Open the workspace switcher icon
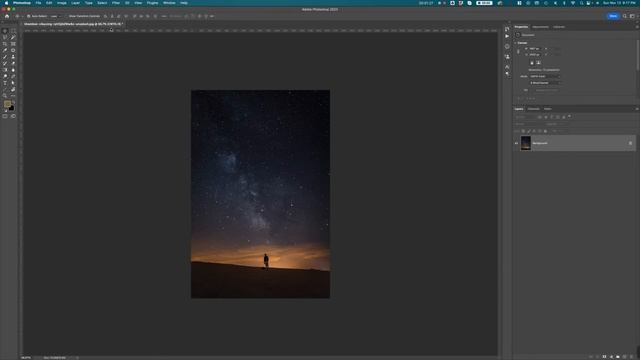Image resolution: width=640 pixels, height=360 pixels. coord(632,16)
